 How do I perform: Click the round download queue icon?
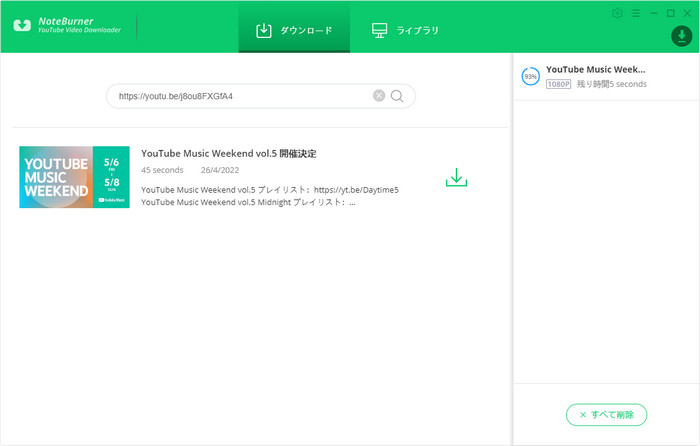(x=682, y=36)
